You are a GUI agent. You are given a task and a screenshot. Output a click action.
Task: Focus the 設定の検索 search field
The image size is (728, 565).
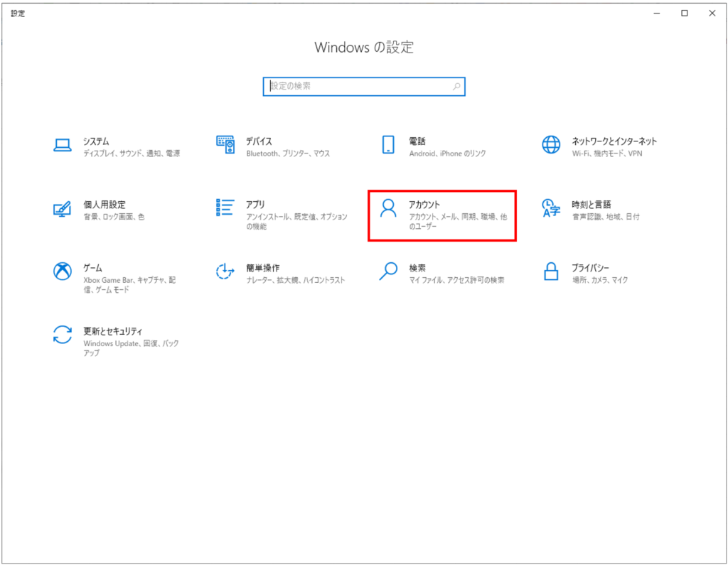tap(364, 87)
